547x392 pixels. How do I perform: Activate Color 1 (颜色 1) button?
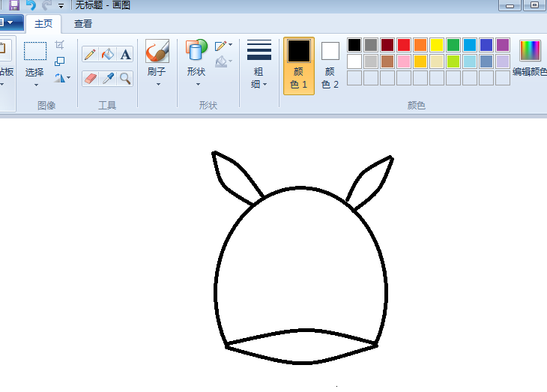[x=299, y=66]
